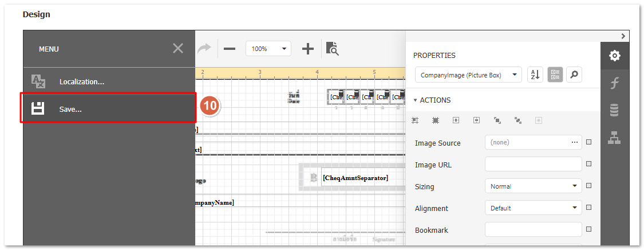Toggle the categorized properties view

(555, 75)
